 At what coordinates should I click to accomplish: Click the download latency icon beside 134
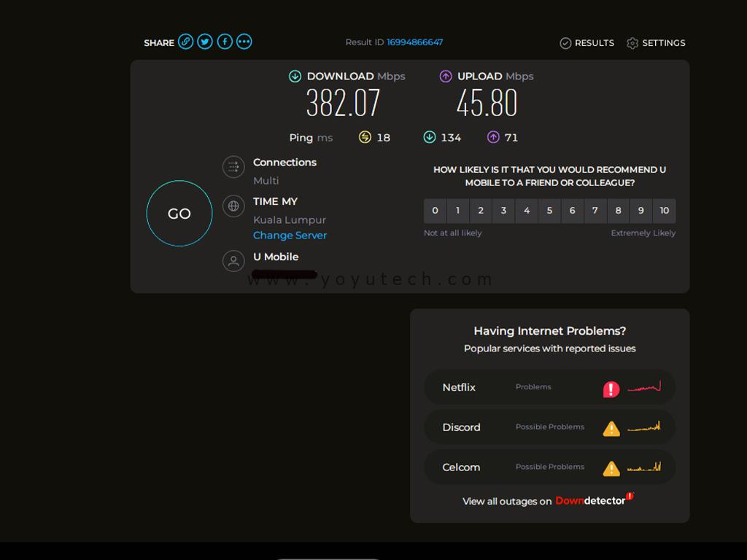(x=429, y=137)
